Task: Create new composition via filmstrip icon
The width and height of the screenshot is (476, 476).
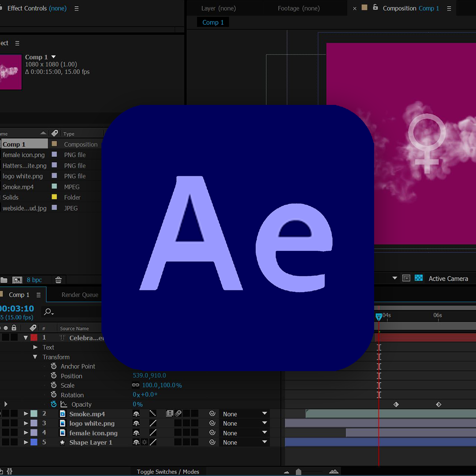Action: pyautogui.click(x=17, y=280)
